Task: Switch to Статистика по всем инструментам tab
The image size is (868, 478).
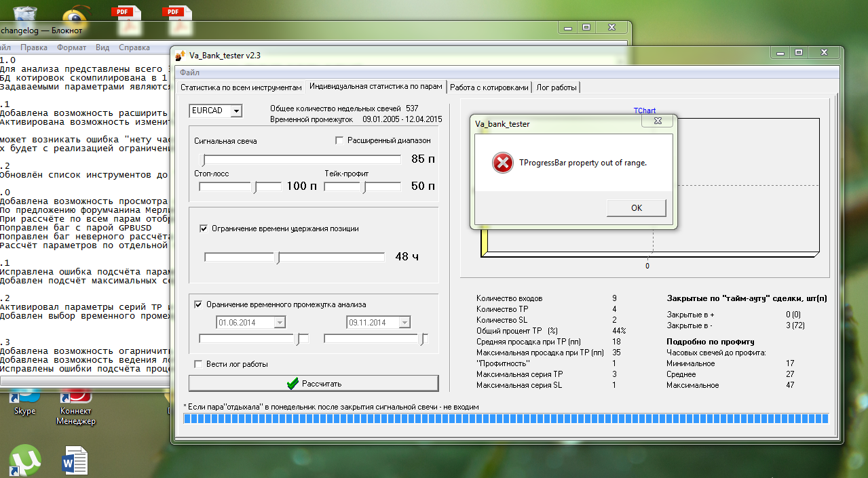Action: pos(240,87)
